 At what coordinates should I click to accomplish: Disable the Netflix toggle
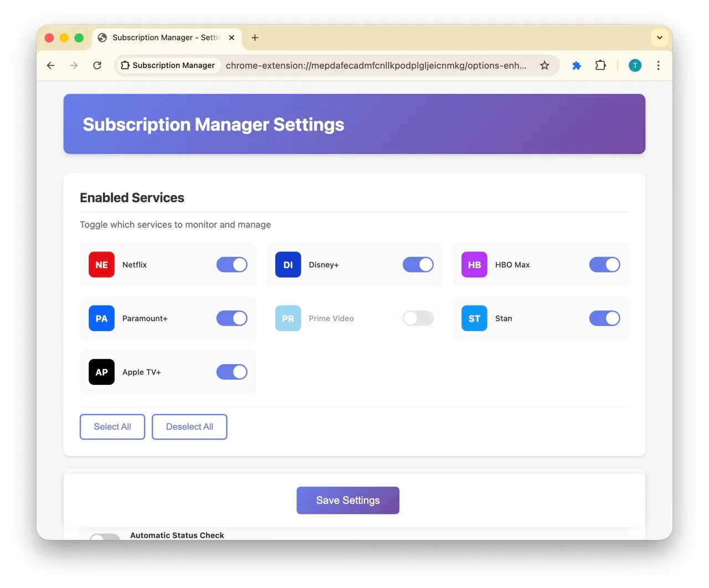pyautogui.click(x=232, y=265)
